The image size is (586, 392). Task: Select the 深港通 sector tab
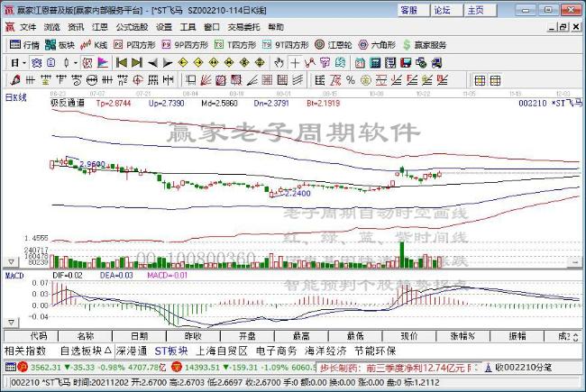point(132,351)
